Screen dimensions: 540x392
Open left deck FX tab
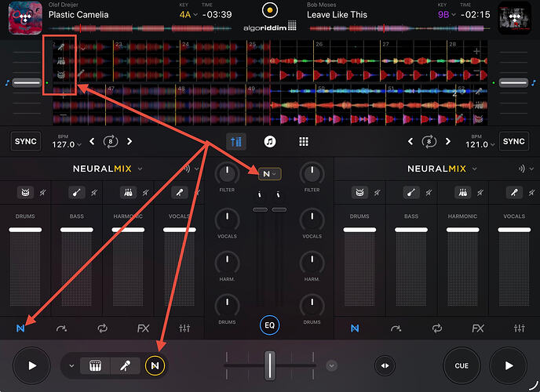click(x=143, y=328)
